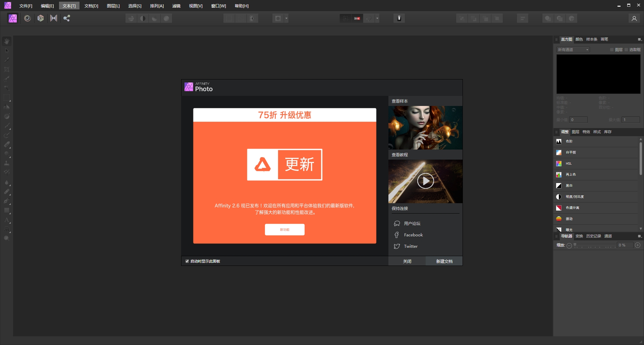
Task: Open the assistant options dropdown arrow
Action: (x=286, y=18)
